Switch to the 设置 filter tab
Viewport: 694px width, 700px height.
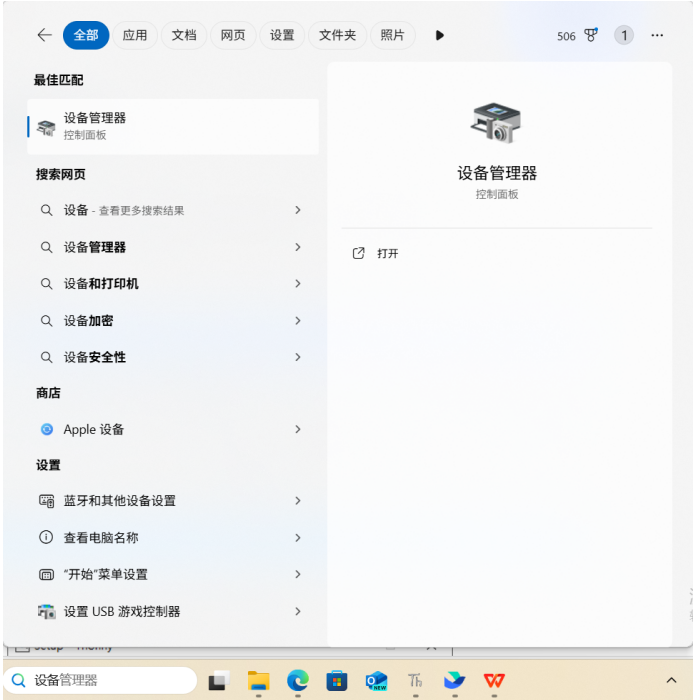[x=282, y=35]
